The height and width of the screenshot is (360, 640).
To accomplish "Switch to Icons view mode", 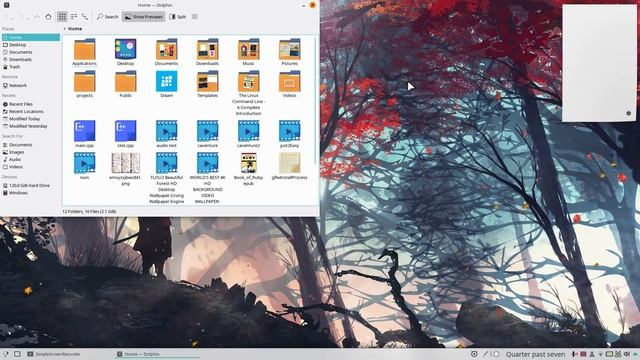I will tap(62, 17).
